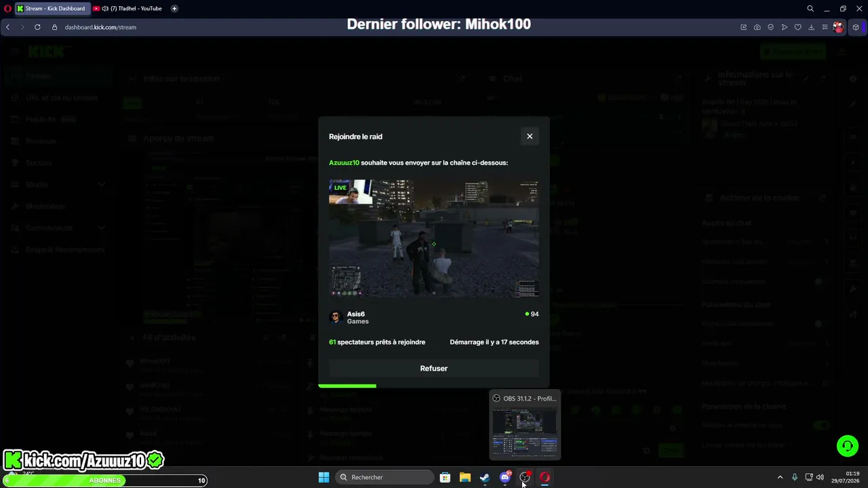Image resolution: width=868 pixels, height=488 pixels.
Task: Select the OBS 31.1.2 window preview thumbnail
Action: [525, 425]
